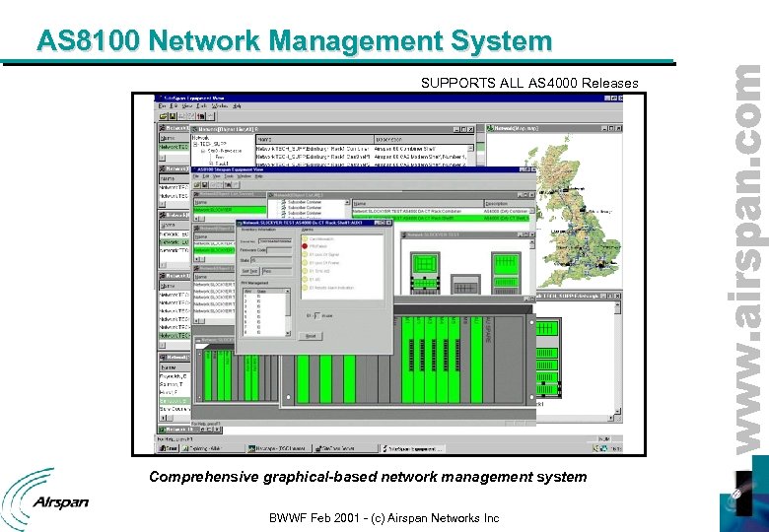Open the Help menu in the AS8100 window

258,176
